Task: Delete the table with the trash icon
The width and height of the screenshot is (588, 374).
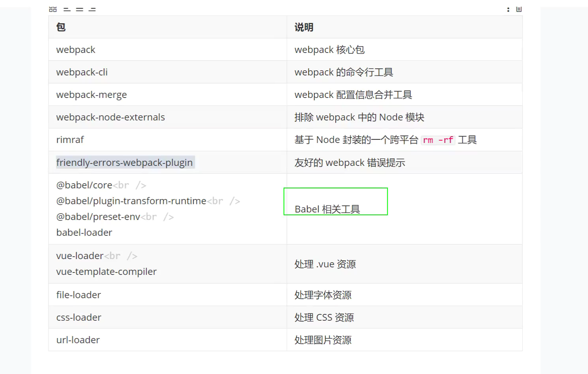Action: (519, 9)
